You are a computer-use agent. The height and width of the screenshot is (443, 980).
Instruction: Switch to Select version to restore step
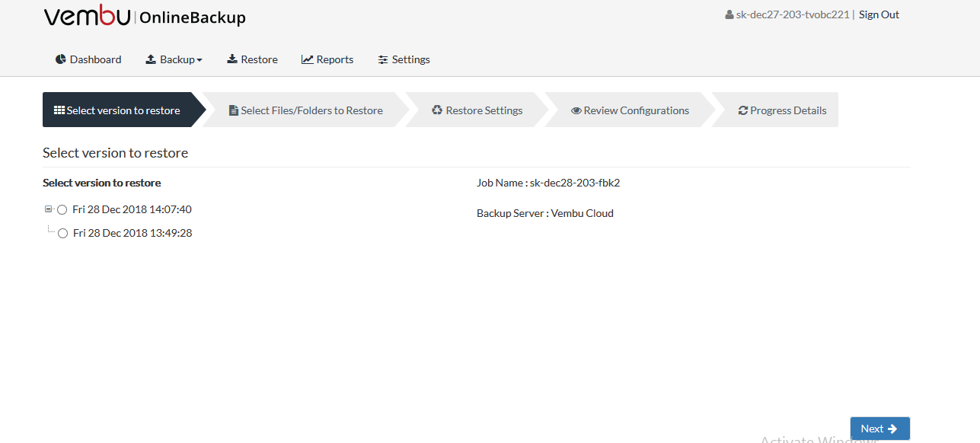tap(124, 110)
